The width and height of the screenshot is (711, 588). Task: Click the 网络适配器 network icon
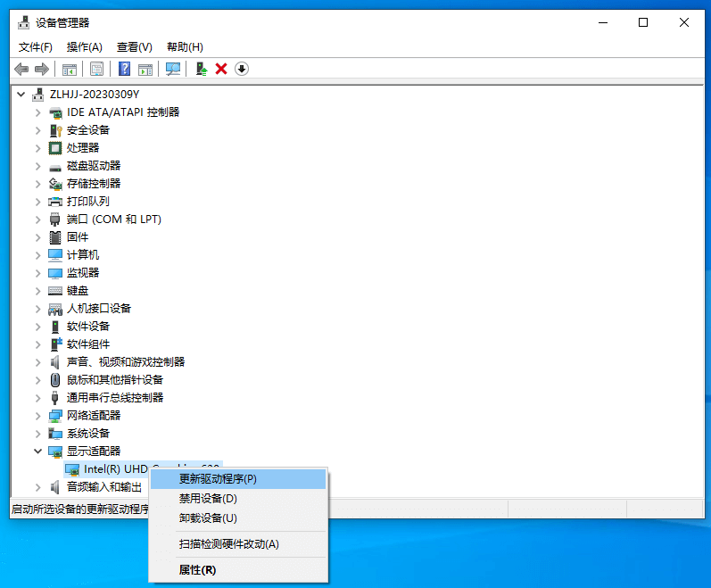[x=55, y=416]
